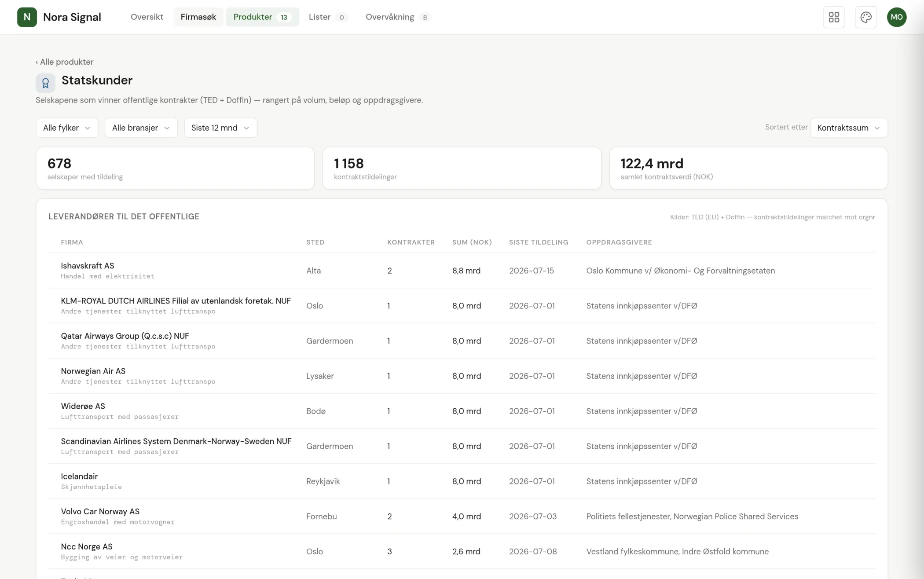Select the Icelandair company row
This screenshot has height=579, width=924.
462,481
